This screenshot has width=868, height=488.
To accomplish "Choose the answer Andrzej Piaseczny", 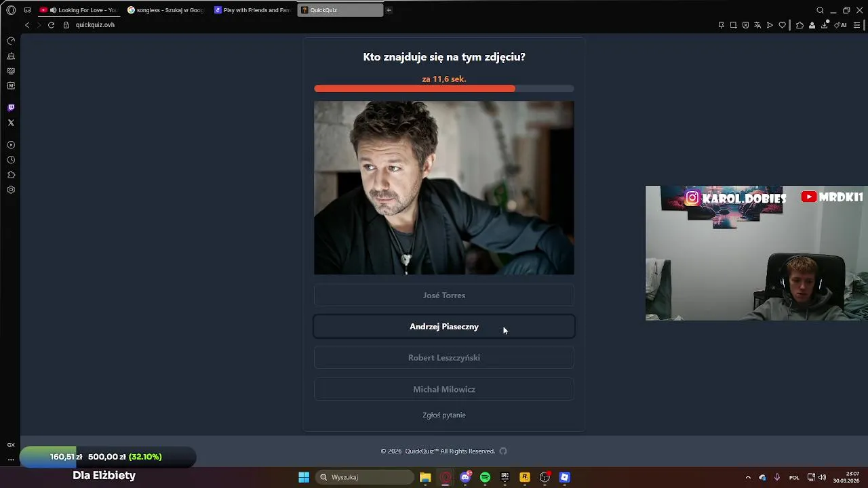I will pos(443,327).
